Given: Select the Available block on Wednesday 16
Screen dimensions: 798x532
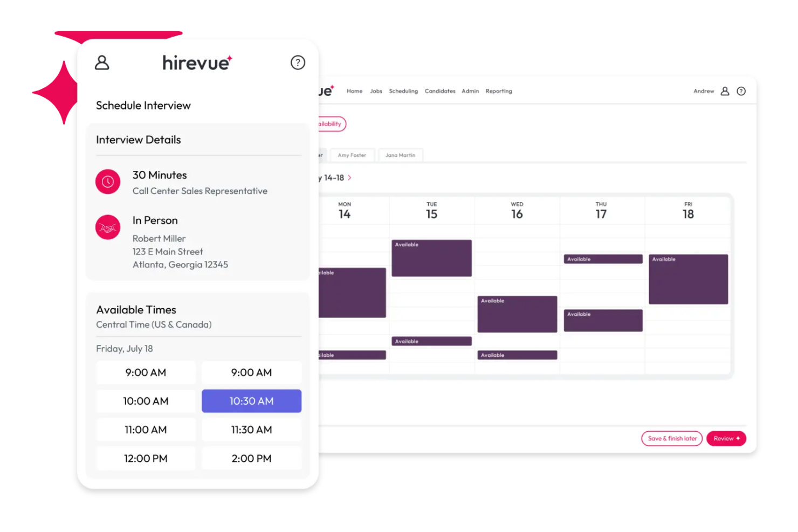Looking at the screenshot, I should point(517,314).
